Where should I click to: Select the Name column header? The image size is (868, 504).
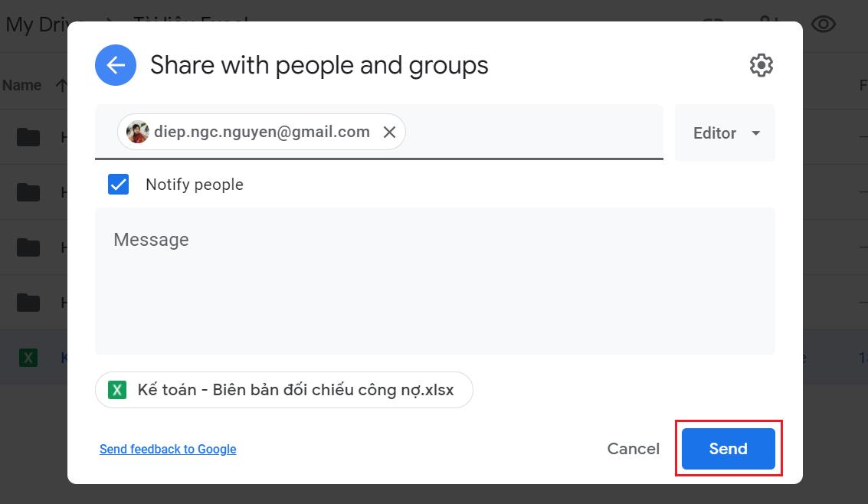[21, 85]
